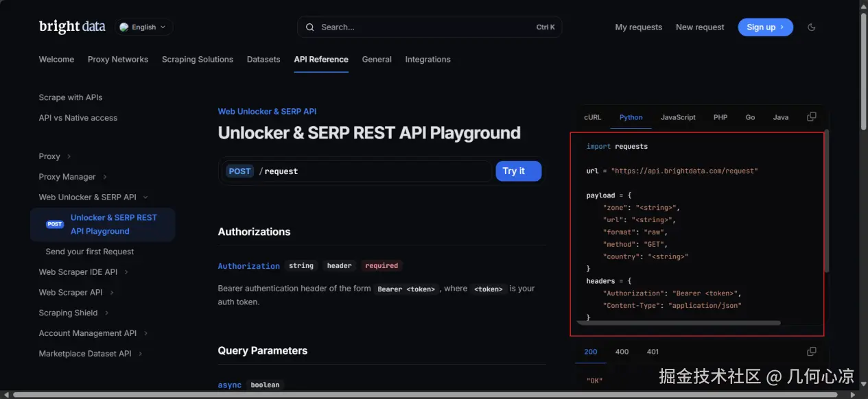Show the 401 response tab
868x399 pixels.
point(653,352)
